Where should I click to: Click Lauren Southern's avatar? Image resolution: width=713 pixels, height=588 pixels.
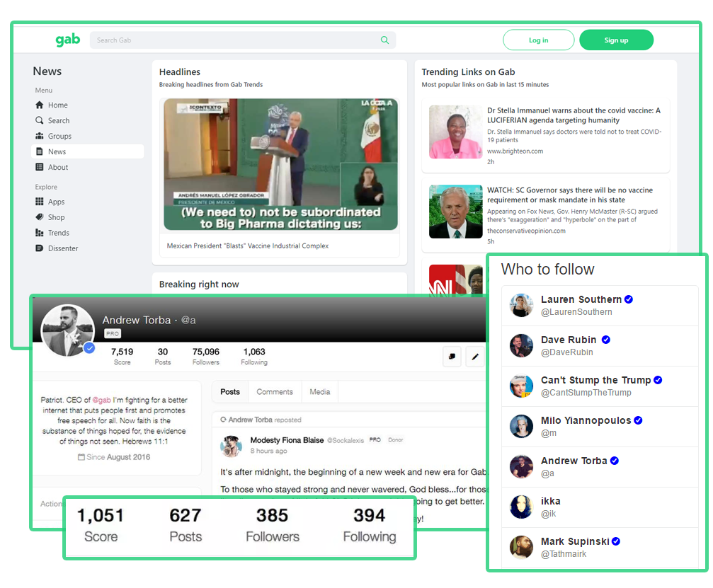(521, 305)
